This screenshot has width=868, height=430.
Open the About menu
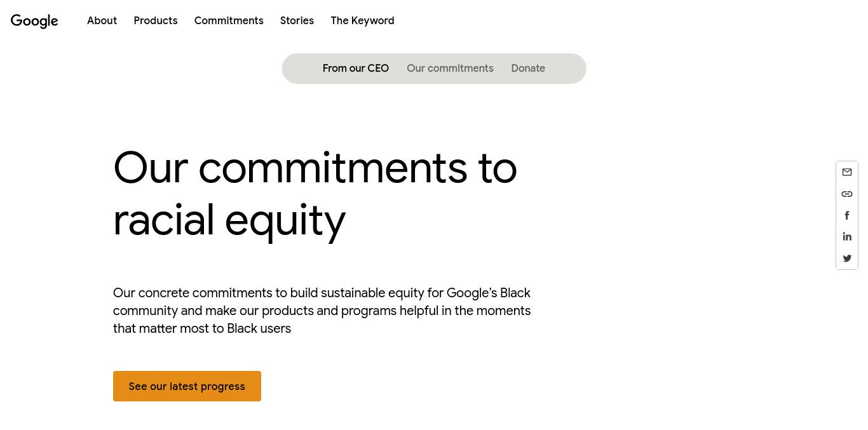(102, 20)
